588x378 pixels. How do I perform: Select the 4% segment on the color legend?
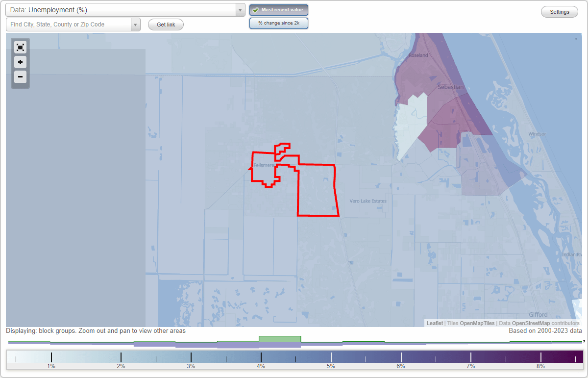(261, 356)
